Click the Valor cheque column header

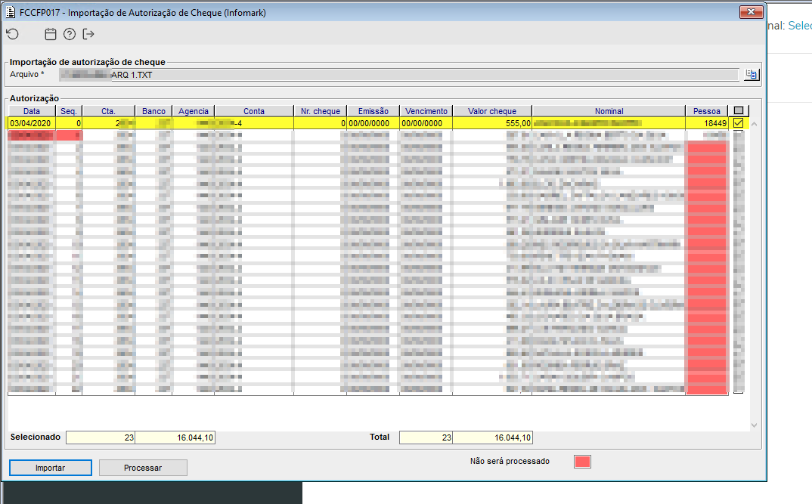tap(492, 111)
